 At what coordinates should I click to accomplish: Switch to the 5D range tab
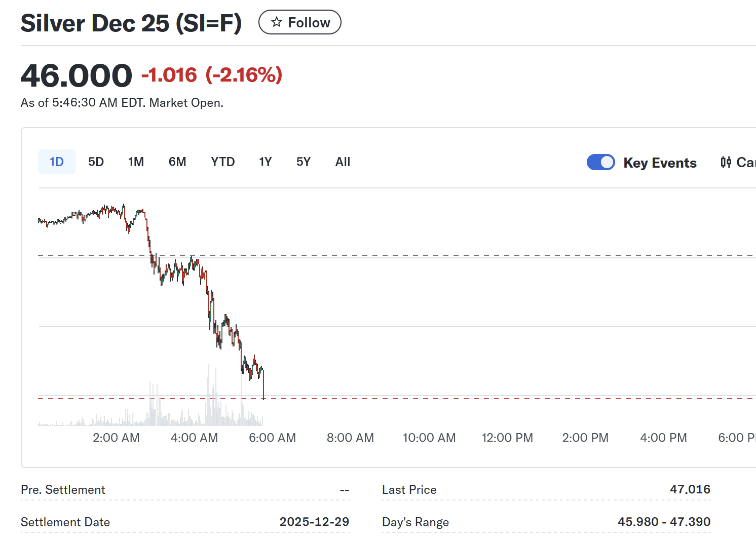pyautogui.click(x=96, y=162)
